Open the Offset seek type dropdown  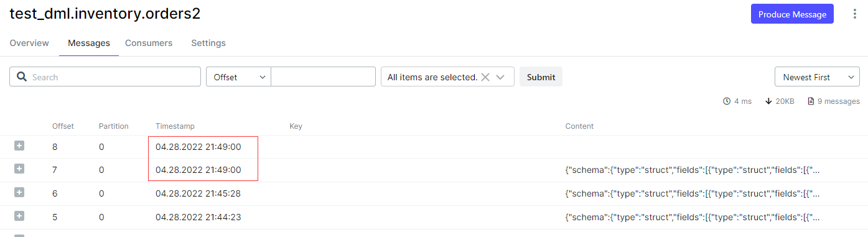coord(238,77)
